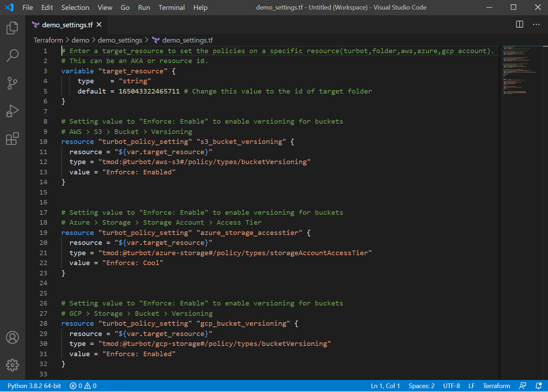This screenshot has height=392, width=548.
Task: Open the Terminal menu
Action: (x=172, y=7)
